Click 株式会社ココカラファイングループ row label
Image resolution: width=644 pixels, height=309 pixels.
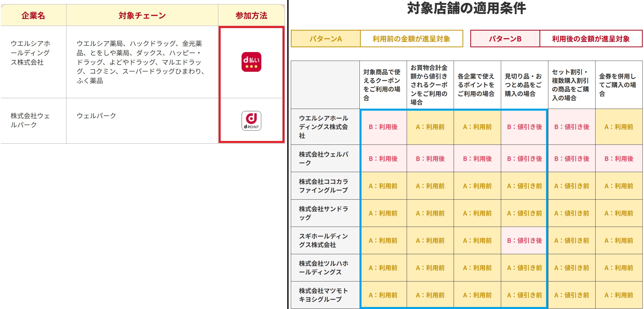[x=323, y=186]
